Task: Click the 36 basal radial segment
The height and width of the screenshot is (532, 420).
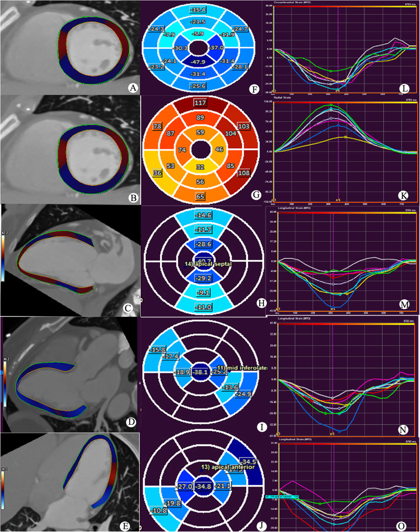Action: pos(157,173)
